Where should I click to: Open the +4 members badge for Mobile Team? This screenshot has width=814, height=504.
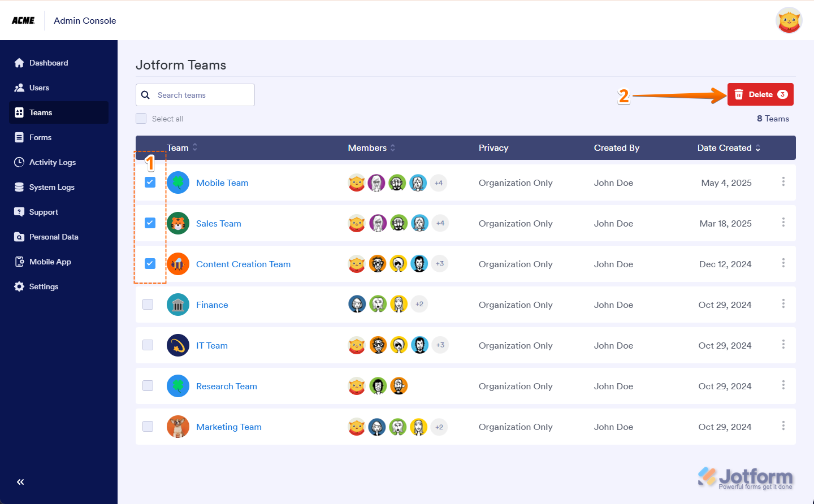(x=439, y=183)
